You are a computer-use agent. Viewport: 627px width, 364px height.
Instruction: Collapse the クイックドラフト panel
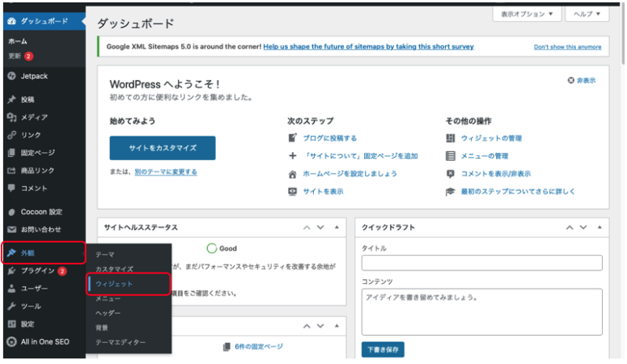tap(599, 227)
